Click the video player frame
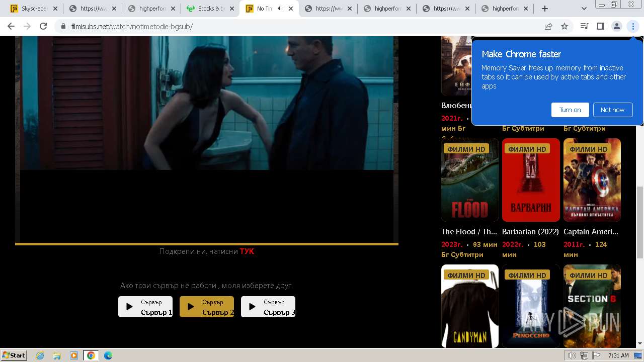The width and height of the screenshot is (644, 362). (x=207, y=139)
